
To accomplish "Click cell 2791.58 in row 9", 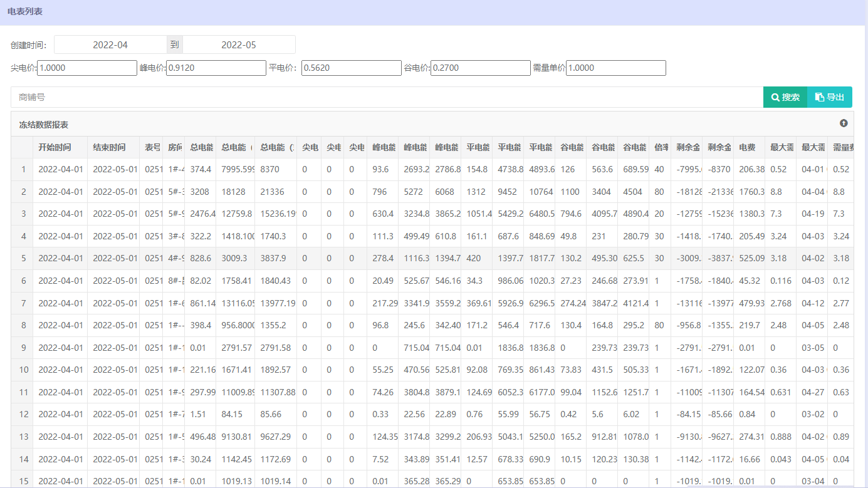I will pos(276,348).
